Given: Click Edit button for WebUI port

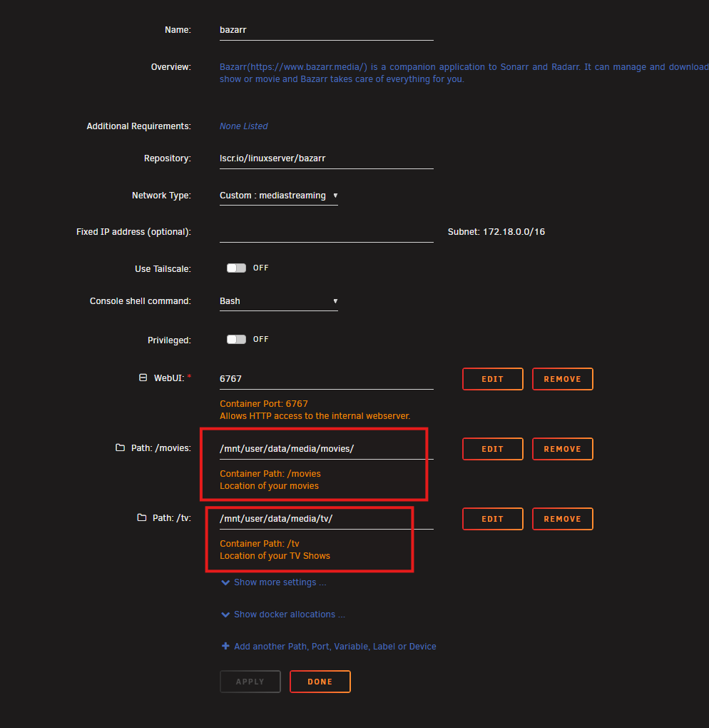Looking at the screenshot, I should (492, 379).
